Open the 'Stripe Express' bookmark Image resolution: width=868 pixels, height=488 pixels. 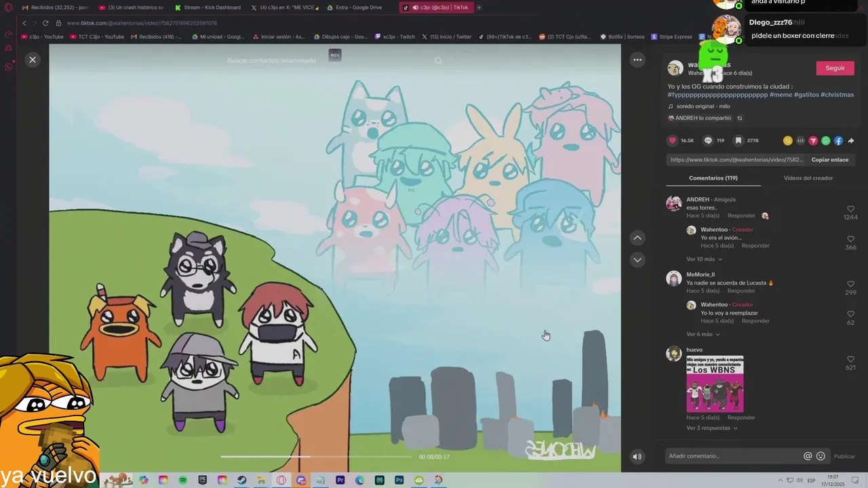[x=672, y=37]
